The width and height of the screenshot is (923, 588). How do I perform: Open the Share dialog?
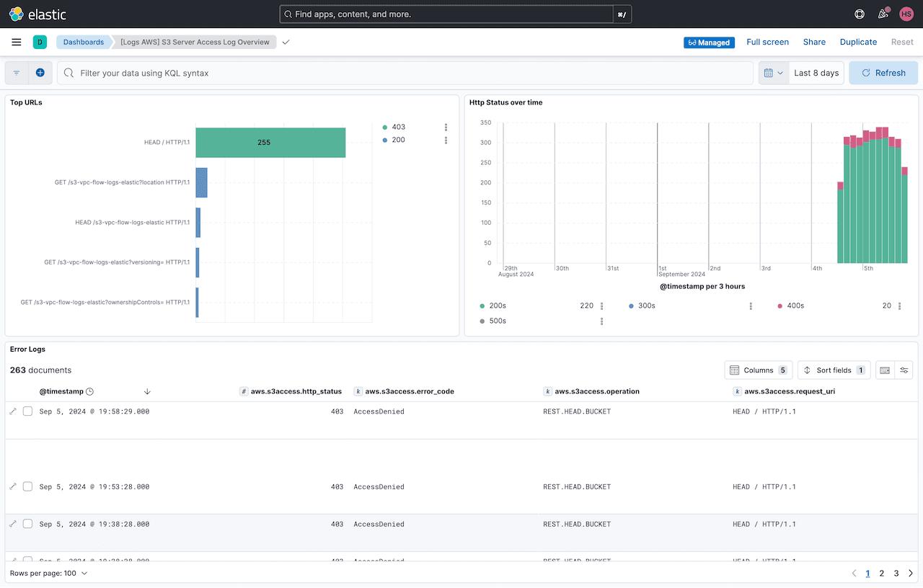tap(814, 42)
